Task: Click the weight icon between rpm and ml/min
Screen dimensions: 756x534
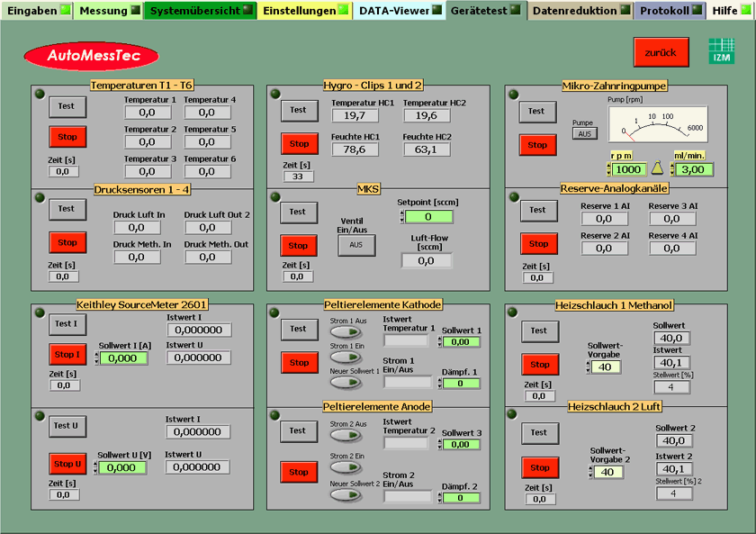Action: pos(657,168)
